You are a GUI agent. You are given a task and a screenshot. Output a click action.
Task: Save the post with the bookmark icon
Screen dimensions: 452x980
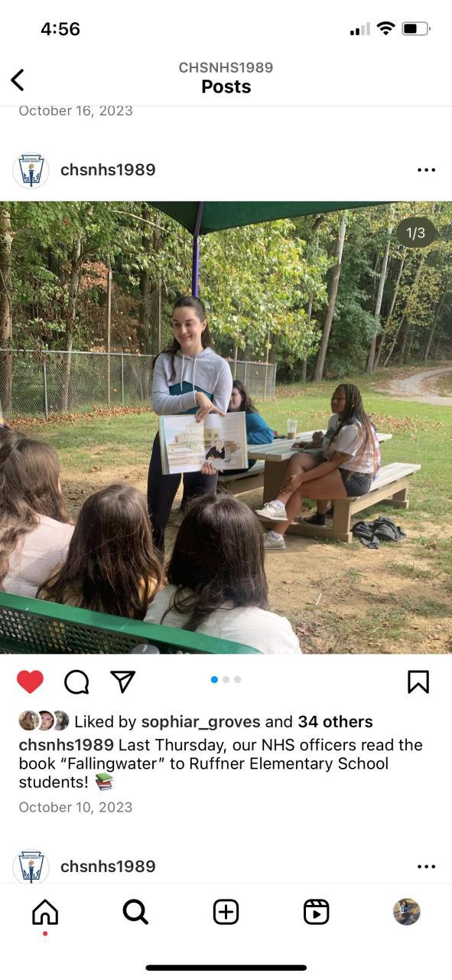(418, 681)
